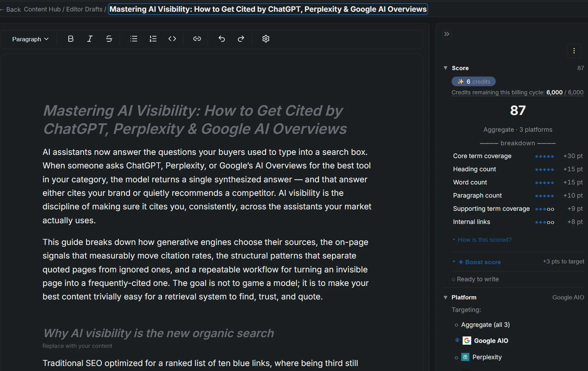
Task: Click the 'Ready to write' status
Action: (x=475, y=279)
